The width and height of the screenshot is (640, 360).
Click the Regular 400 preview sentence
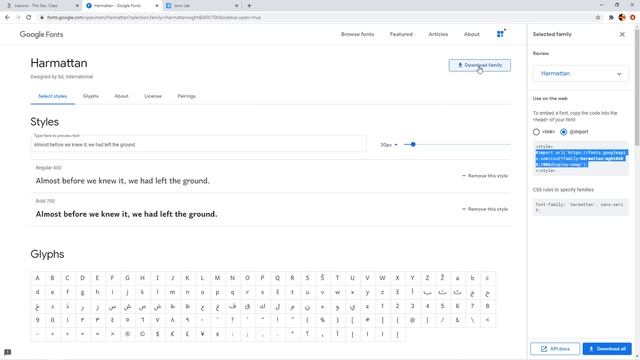122,181
